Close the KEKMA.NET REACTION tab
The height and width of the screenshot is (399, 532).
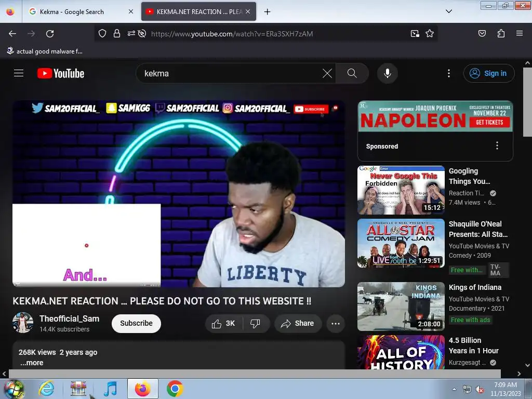[248, 11]
